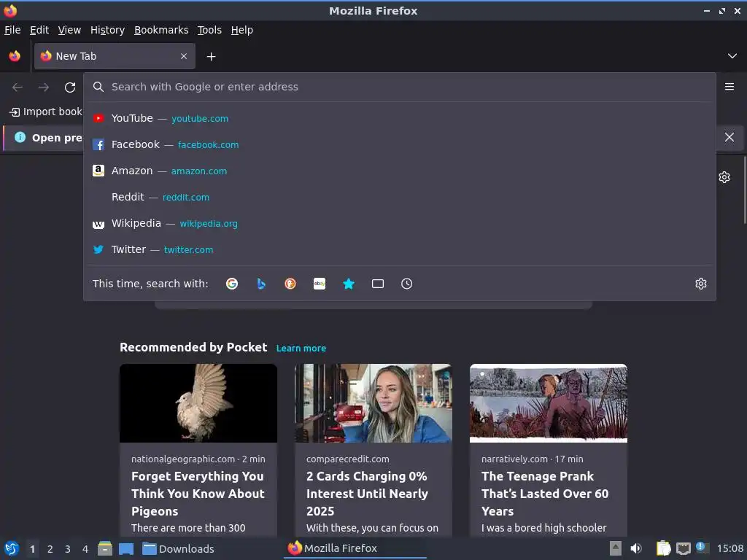Open The Teenage Prank headline
This screenshot has width=747, height=560.
click(x=545, y=494)
